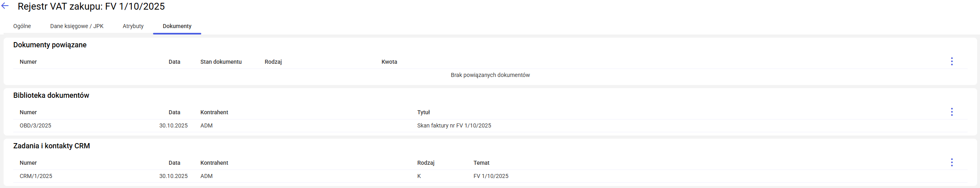Click ADM contractor in the CRM row
The width and height of the screenshot is (980, 188).
coord(206,176)
